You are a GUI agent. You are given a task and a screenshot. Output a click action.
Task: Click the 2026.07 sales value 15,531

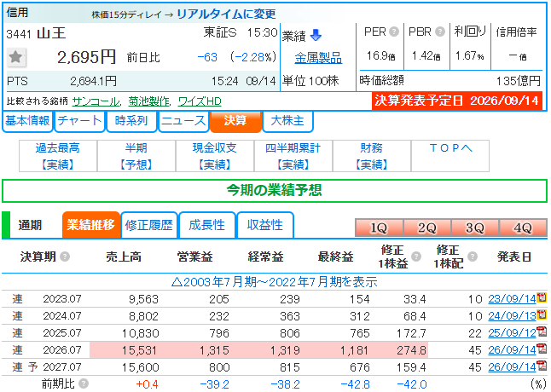tap(140, 350)
